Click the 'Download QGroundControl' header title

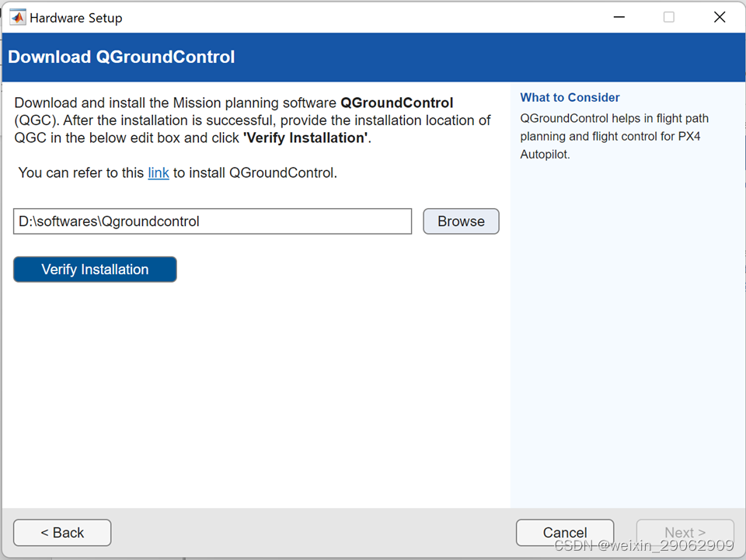(x=121, y=57)
